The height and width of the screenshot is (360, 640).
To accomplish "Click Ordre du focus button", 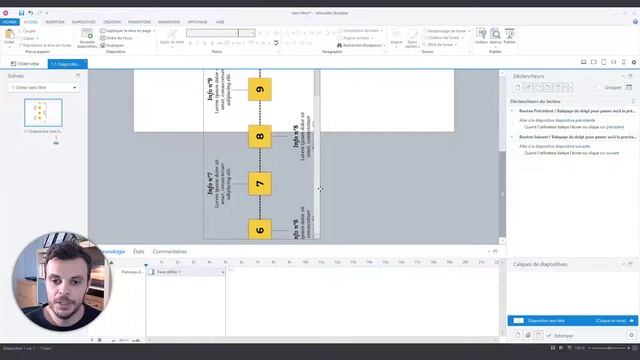I will tap(117, 38).
